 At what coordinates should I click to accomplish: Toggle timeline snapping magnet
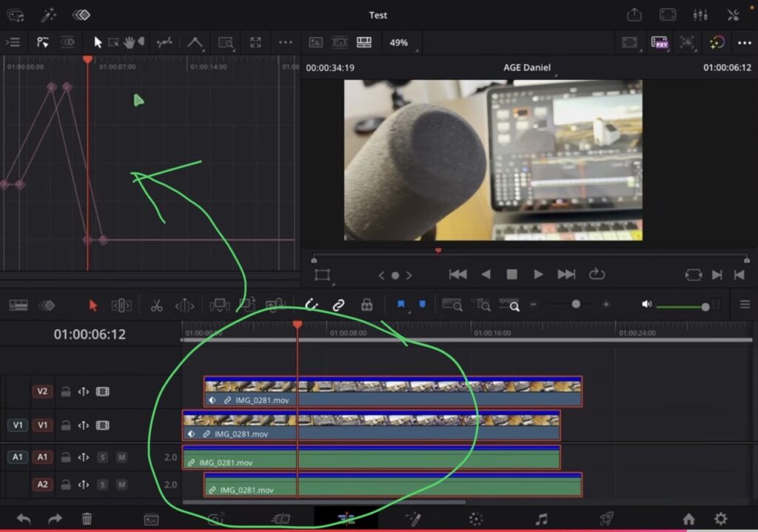click(x=312, y=304)
